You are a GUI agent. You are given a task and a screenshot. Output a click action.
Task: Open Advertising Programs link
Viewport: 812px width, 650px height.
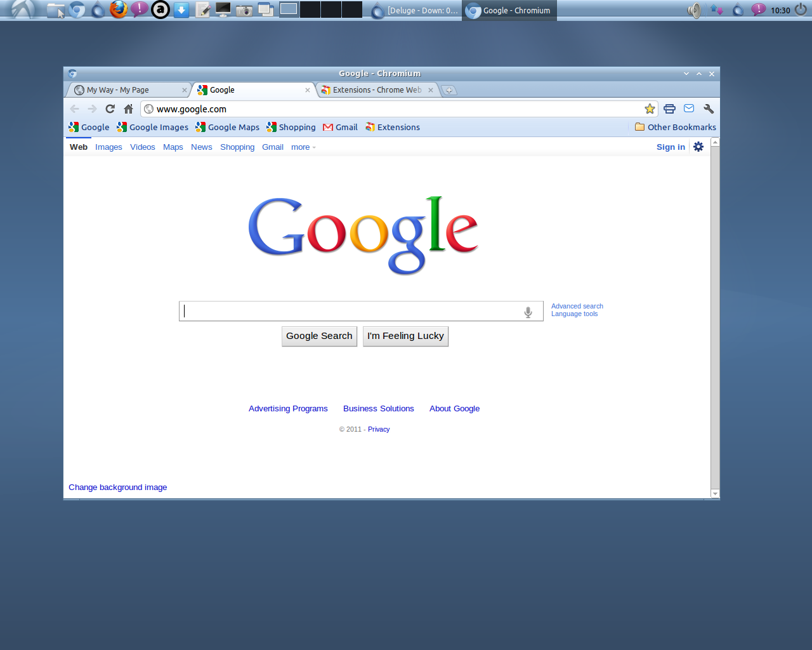tap(288, 409)
